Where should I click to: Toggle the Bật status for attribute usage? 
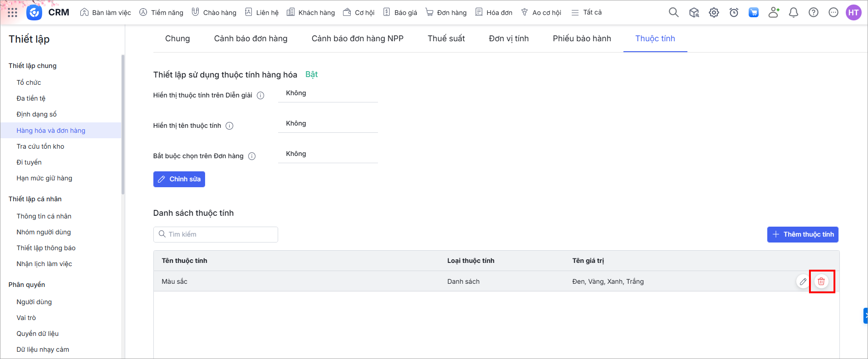(x=311, y=74)
